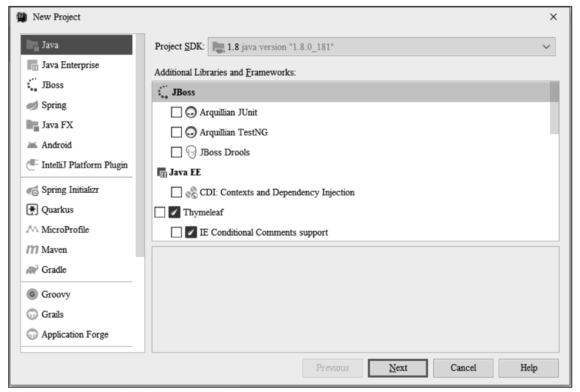580x392 pixels.
Task: Click the Arquillian JUnit alien icon
Action: (191, 112)
